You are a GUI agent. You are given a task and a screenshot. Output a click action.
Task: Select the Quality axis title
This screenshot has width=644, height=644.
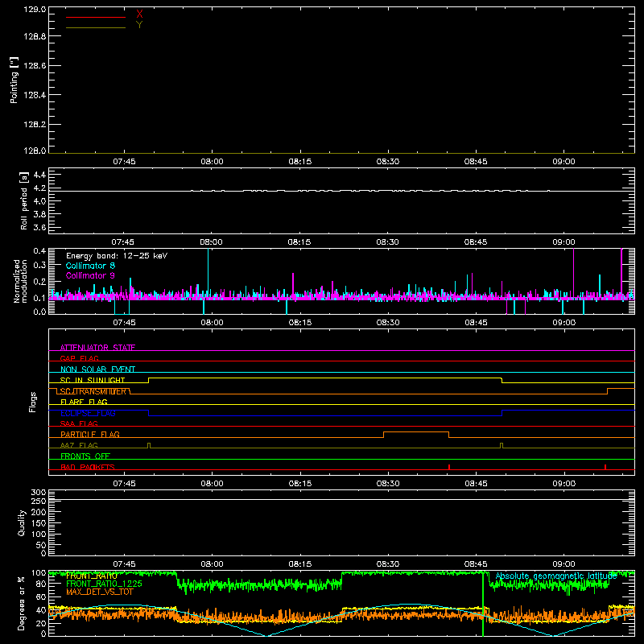click(x=22, y=522)
